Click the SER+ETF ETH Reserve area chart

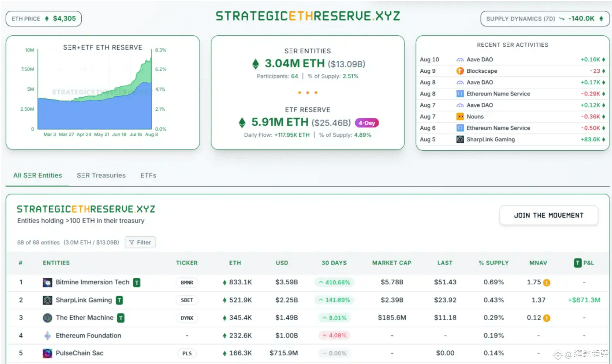(95, 89)
